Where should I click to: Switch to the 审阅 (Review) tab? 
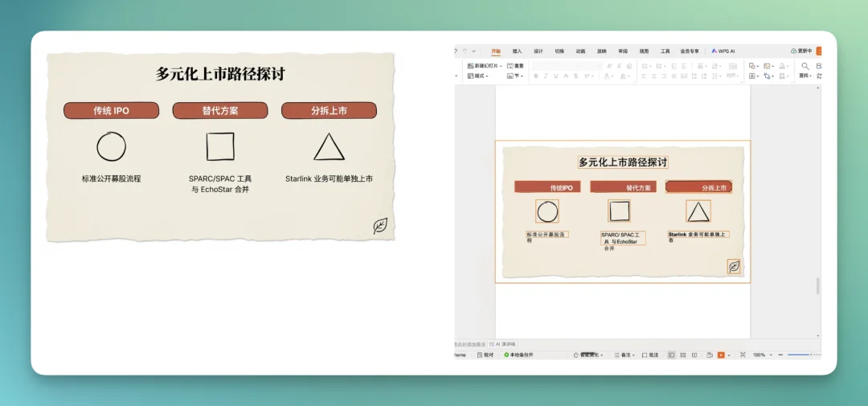[623, 51]
